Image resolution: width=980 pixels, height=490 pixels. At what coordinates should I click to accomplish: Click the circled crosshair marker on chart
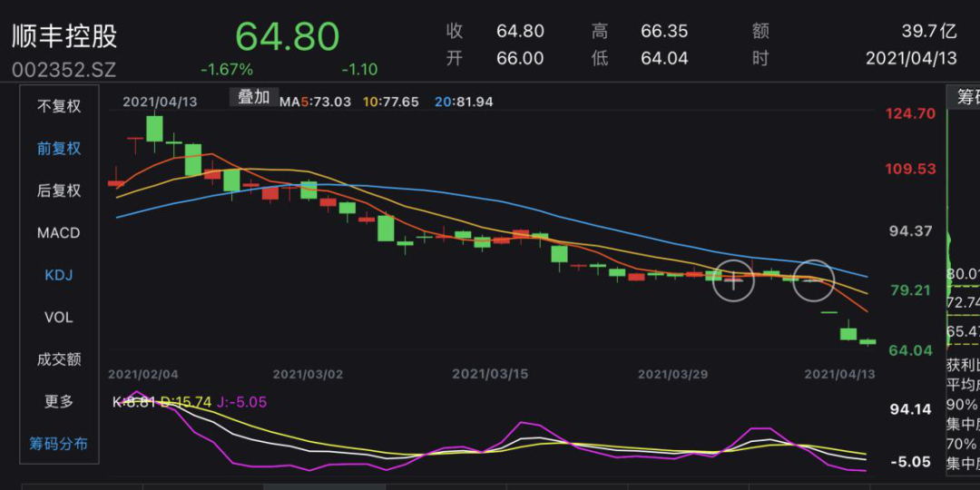(x=733, y=280)
